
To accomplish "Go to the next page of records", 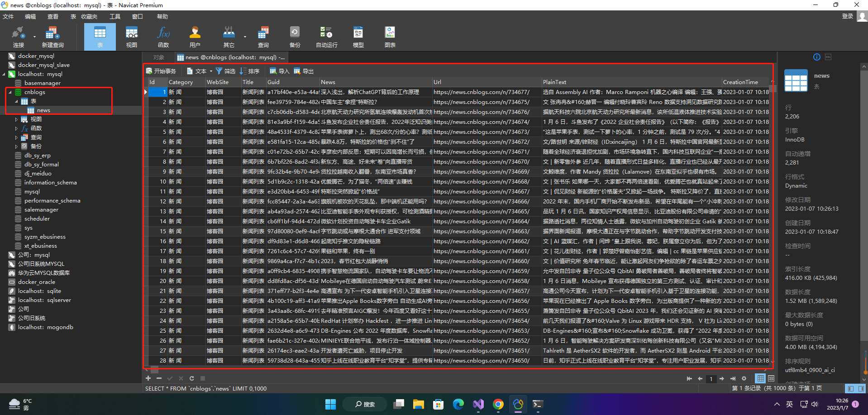I will point(722,379).
